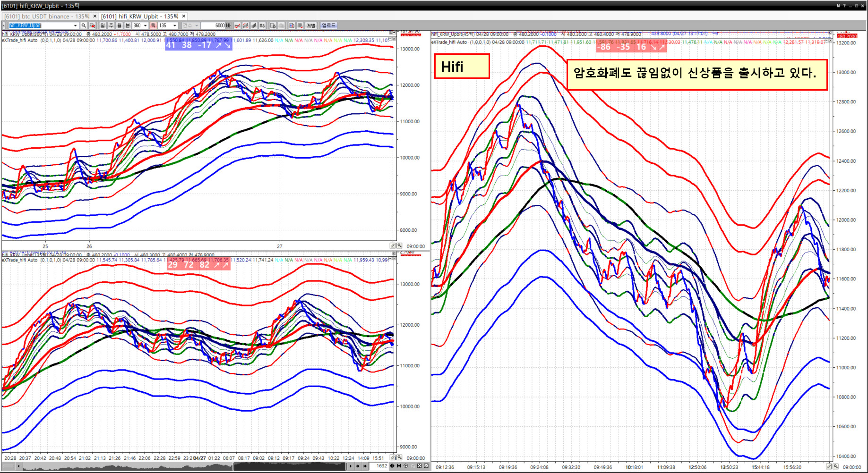Open the 135 tick interval dropdown

click(x=175, y=25)
